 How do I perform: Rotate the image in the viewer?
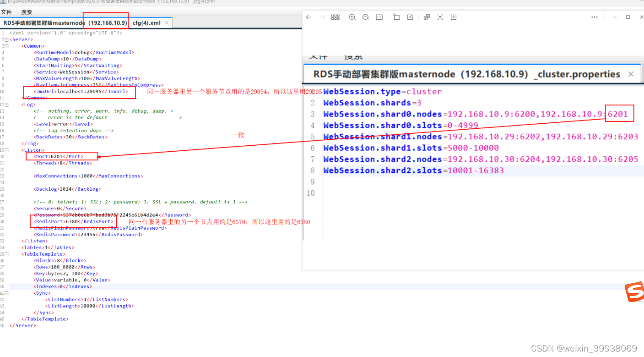point(396,17)
